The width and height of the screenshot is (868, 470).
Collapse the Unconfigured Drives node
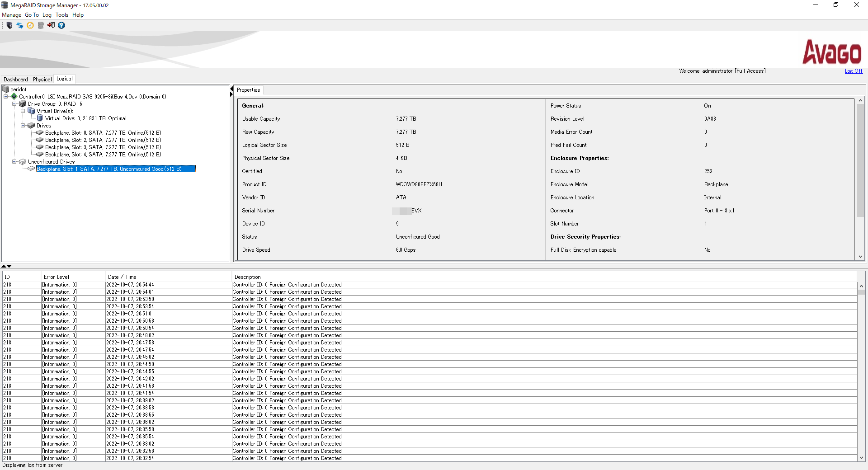tap(14, 161)
